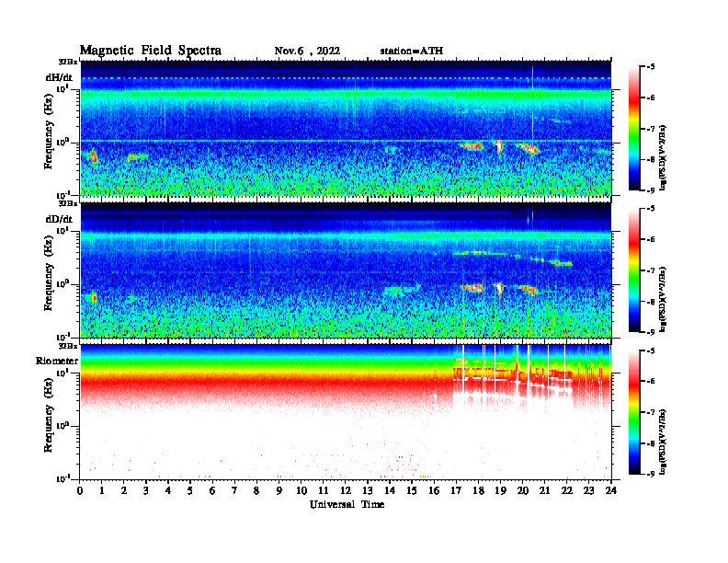Click hour "7" on the time axis
The height and width of the screenshot is (563, 728).
[x=235, y=490]
